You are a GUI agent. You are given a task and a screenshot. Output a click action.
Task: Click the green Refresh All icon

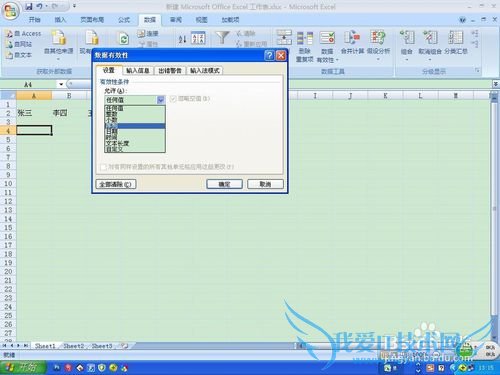pos(124,39)
